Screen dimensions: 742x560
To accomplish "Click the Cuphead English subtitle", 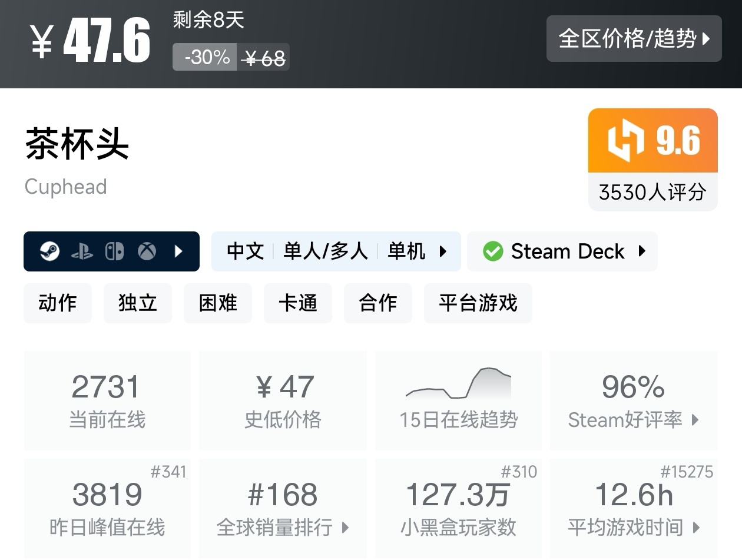I will (x=66, y=187).
